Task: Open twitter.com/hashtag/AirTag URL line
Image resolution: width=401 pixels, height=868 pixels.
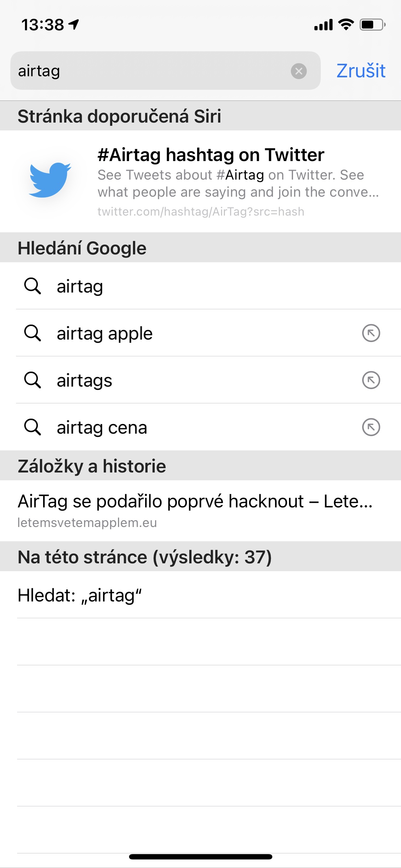Action: (201, 212)
